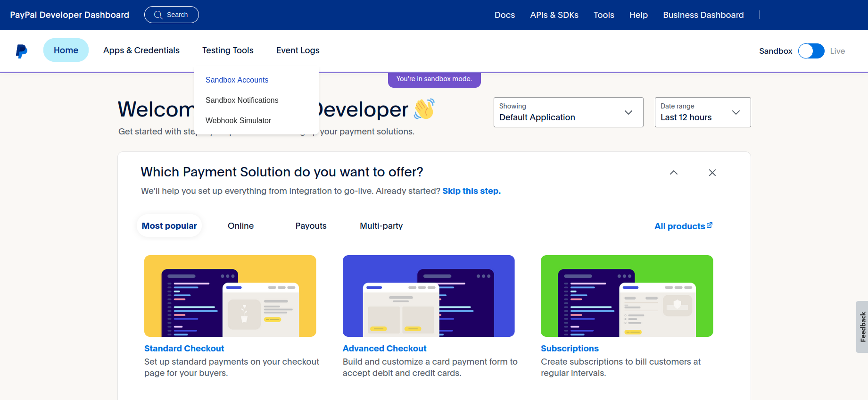Select the Most popular tab

169,226
